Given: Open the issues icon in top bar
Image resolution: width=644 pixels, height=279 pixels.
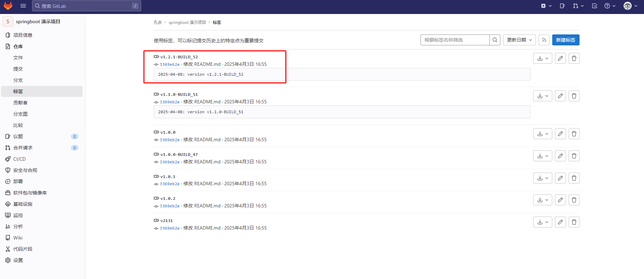Looking at the screenshot, I should (x=562, y=6).
